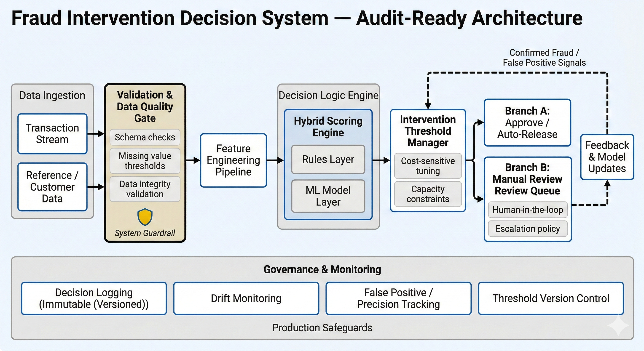Select the Reference / Customer Data box
The height and width of the screenshot is (351, 644).
(52, 187)
